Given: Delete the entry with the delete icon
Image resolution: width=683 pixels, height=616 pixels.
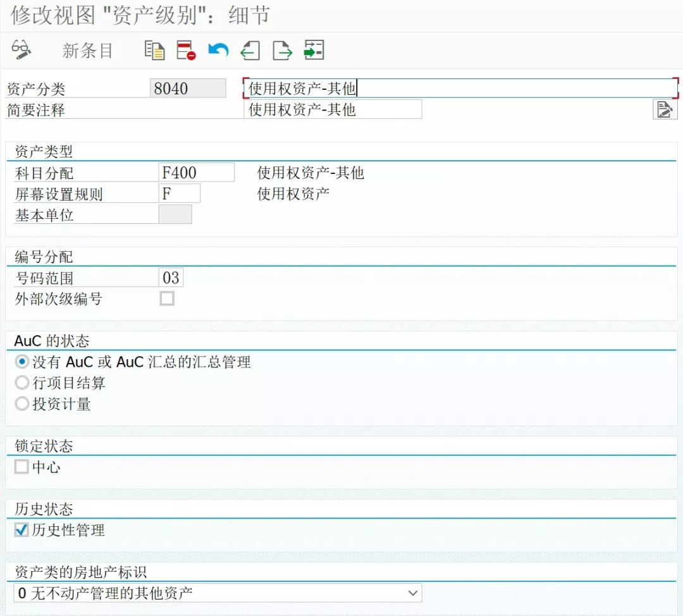Looking at the screenshot, I should pos(185,49).
